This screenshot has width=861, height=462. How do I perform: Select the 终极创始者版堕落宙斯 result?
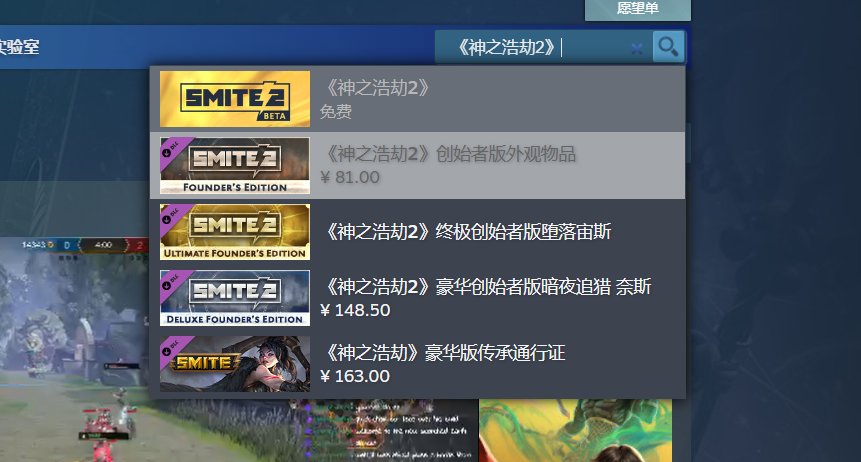[417, 232]
